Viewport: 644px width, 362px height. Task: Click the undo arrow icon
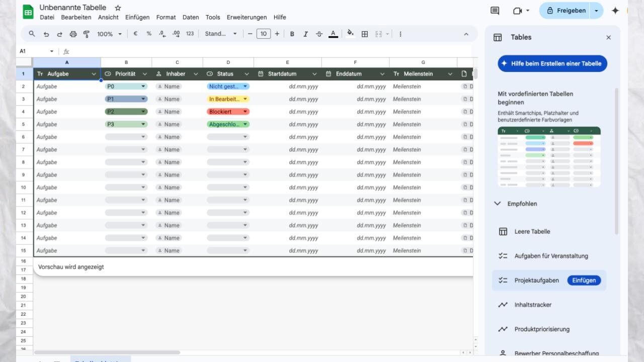click(x=46, y=34)
